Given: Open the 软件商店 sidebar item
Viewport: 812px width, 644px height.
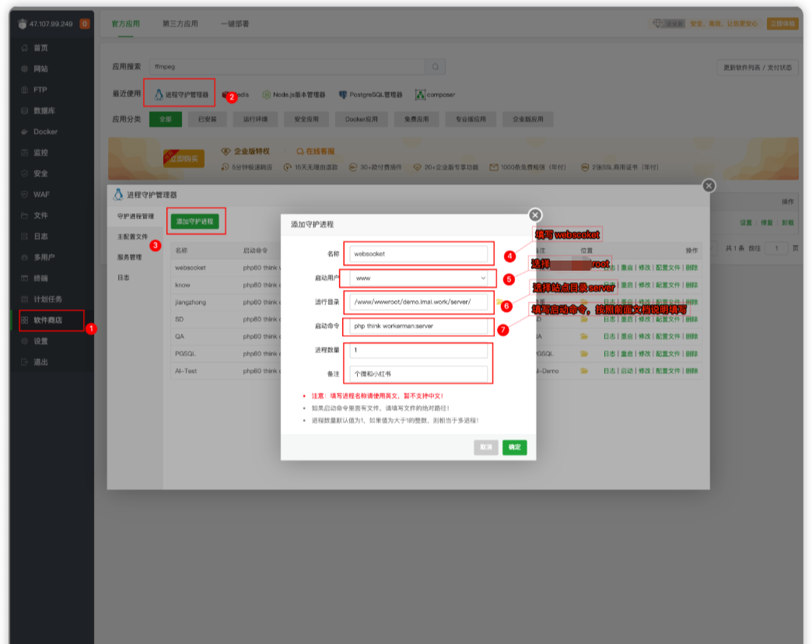Looking at the screenshot, I should tap(47, 320).
